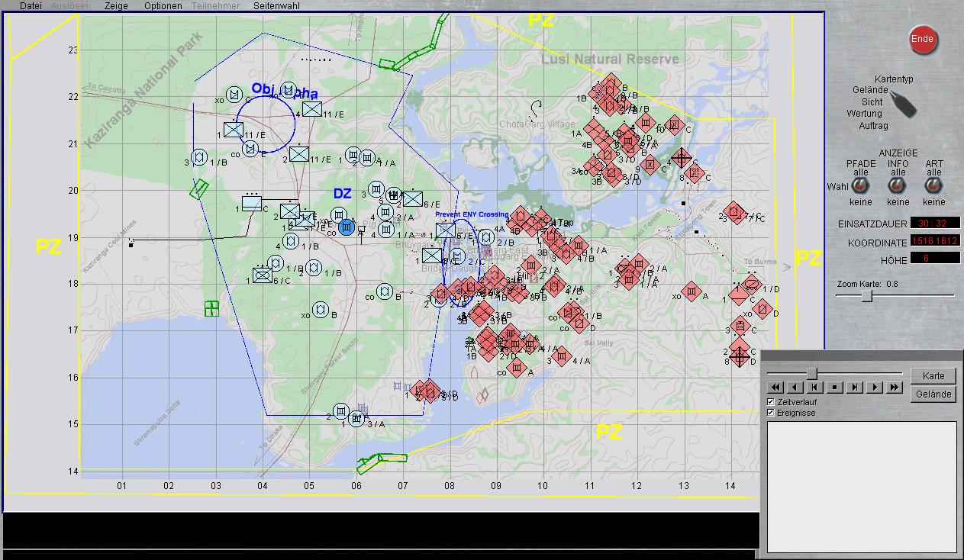
Task: Open the Seitenwahl menu
Action: click(277, 5)
